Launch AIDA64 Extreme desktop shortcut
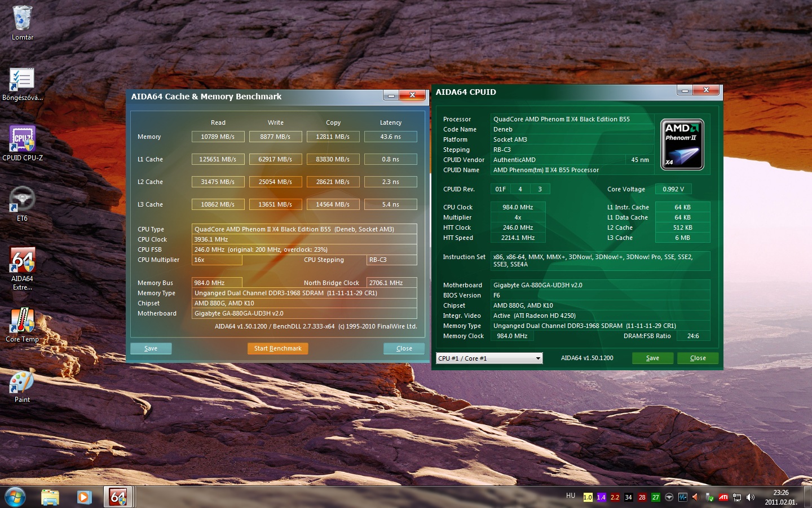The width and height of the screenshot is (812, 508). point(23,268)
